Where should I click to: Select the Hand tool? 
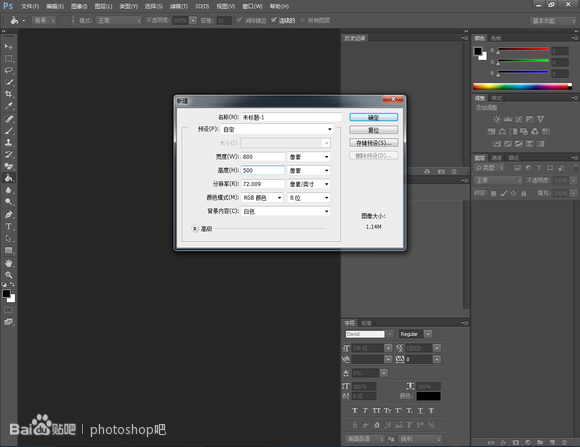click(x=9, y=263)
